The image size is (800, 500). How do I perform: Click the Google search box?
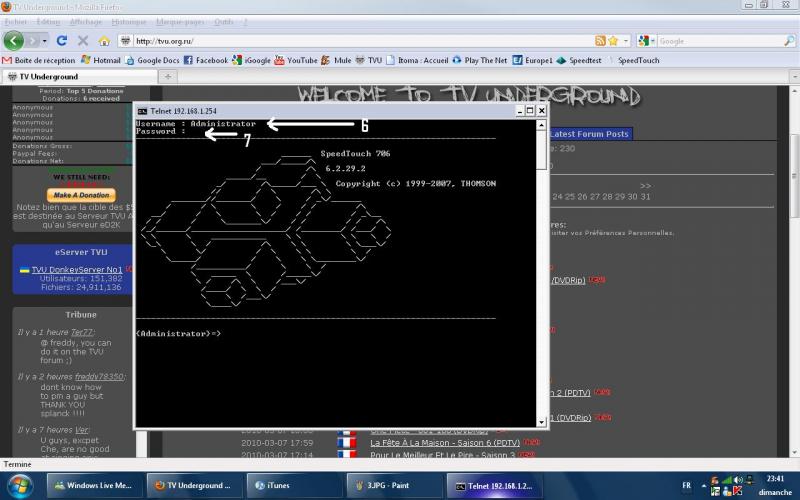tap(719, 41)
